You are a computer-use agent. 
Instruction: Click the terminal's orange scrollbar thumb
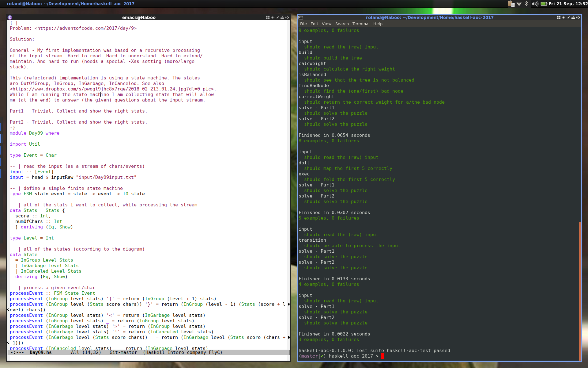point(580,291)
